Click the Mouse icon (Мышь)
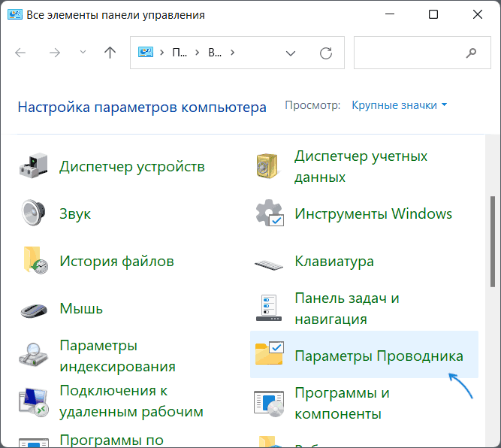The height and width of the screenshot is (448, 501). pos(34,310)
